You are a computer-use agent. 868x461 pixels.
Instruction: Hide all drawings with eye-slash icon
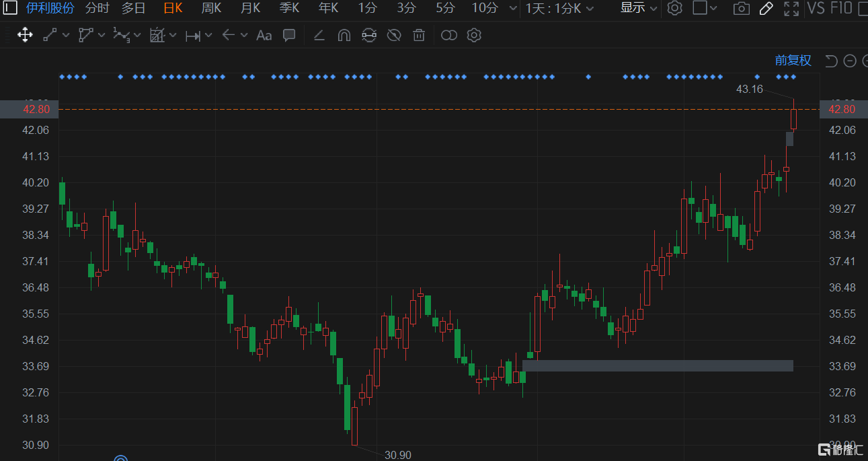(394, 35)
